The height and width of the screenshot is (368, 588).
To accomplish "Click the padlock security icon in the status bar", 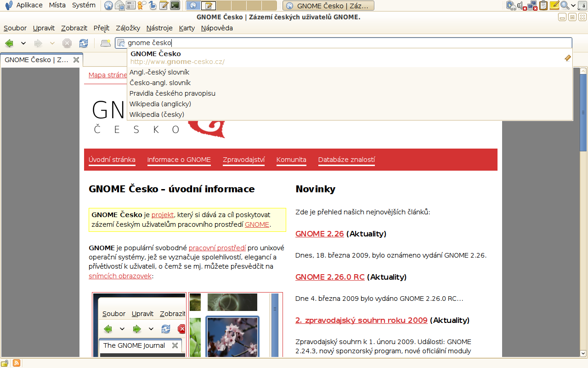I will pyautogui.click(x=6, y=363).
